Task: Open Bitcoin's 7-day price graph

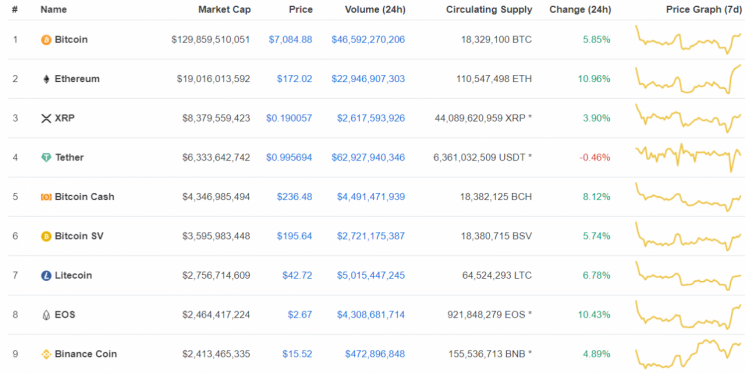Action: [688, 40]
